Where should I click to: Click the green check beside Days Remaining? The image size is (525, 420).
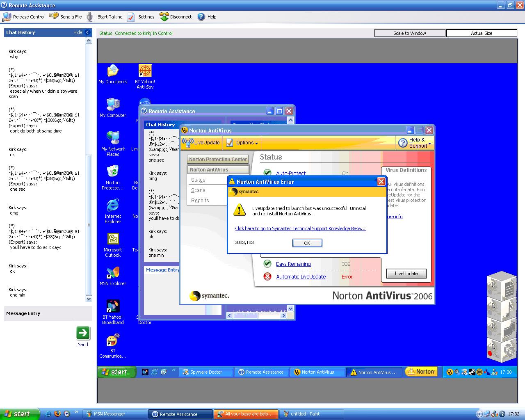point(267,264)
